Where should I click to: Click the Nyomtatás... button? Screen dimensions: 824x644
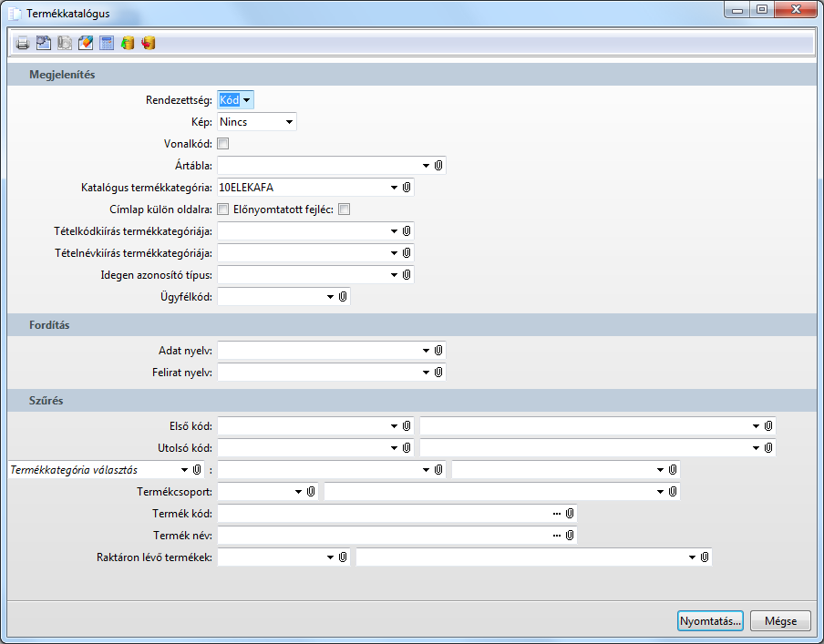click(x=710, y=621)
